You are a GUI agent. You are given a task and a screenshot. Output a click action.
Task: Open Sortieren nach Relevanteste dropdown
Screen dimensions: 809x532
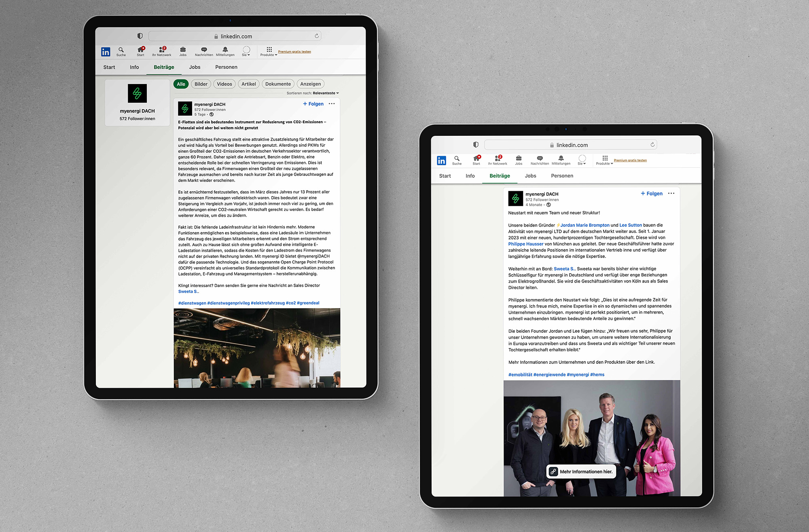(313, 93)
